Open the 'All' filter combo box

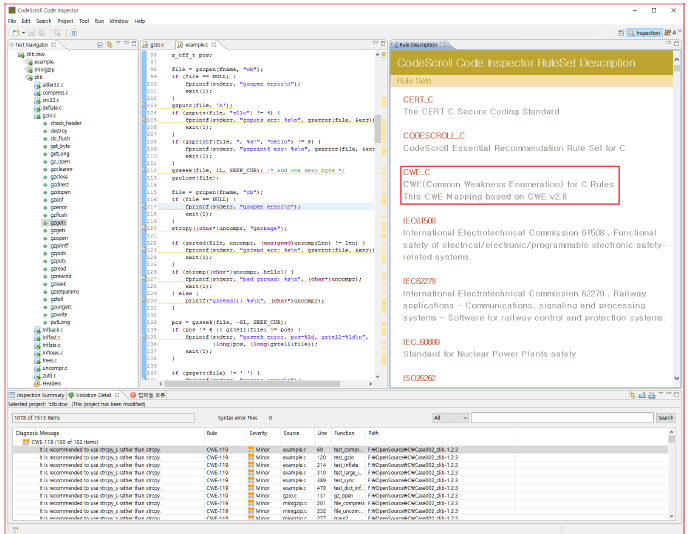point(450,418)
